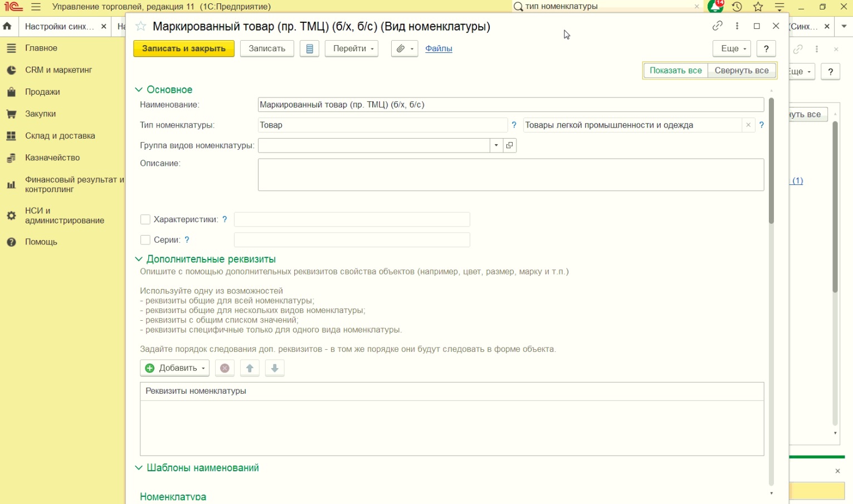The image size is (853, 504).
Task: Open the history clock icon
Action: 737,7
